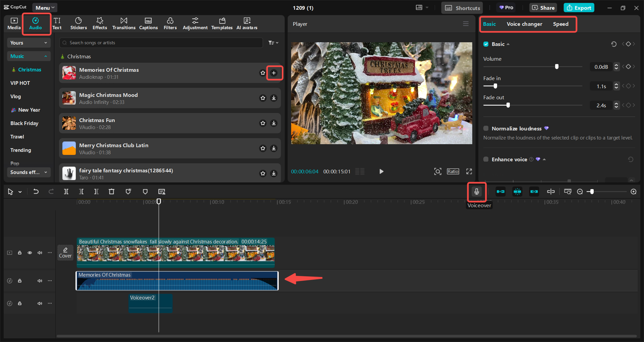Click the full screen player icon
This screenshot has width=644, height=342.
click(469, 172)
